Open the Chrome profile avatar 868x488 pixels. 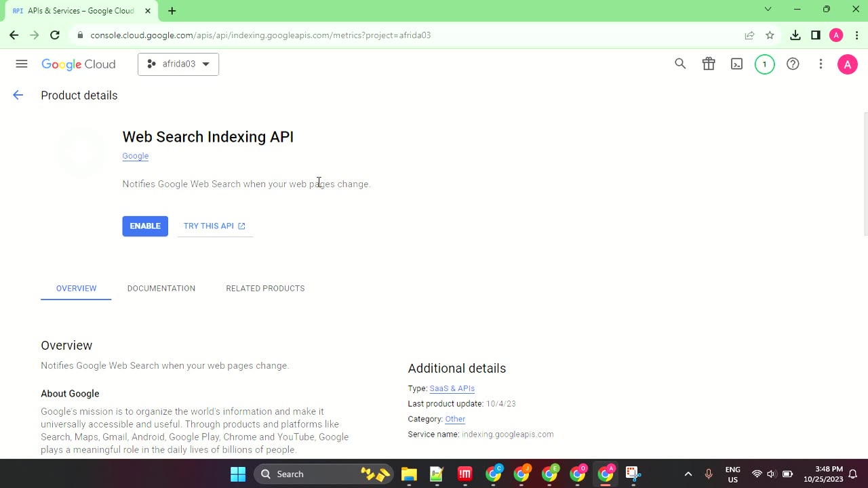tap(836, 35)
